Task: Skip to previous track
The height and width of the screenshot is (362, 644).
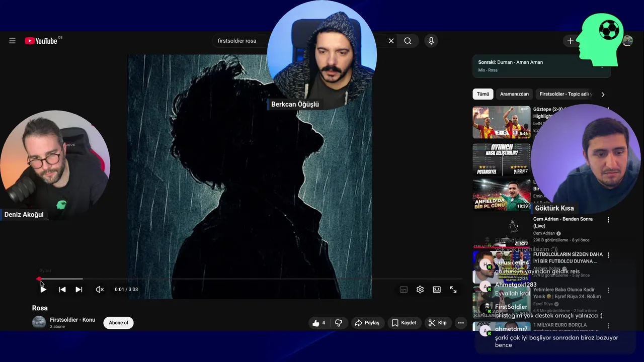Action: click(62, 289)
